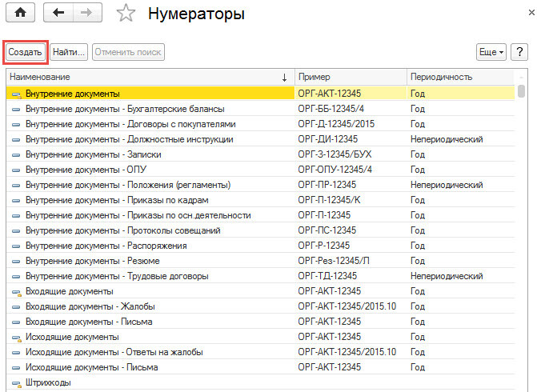This screenshot has height=392, width=537.
Task: Open help with the question mark button
Action: tap(519, 52)
